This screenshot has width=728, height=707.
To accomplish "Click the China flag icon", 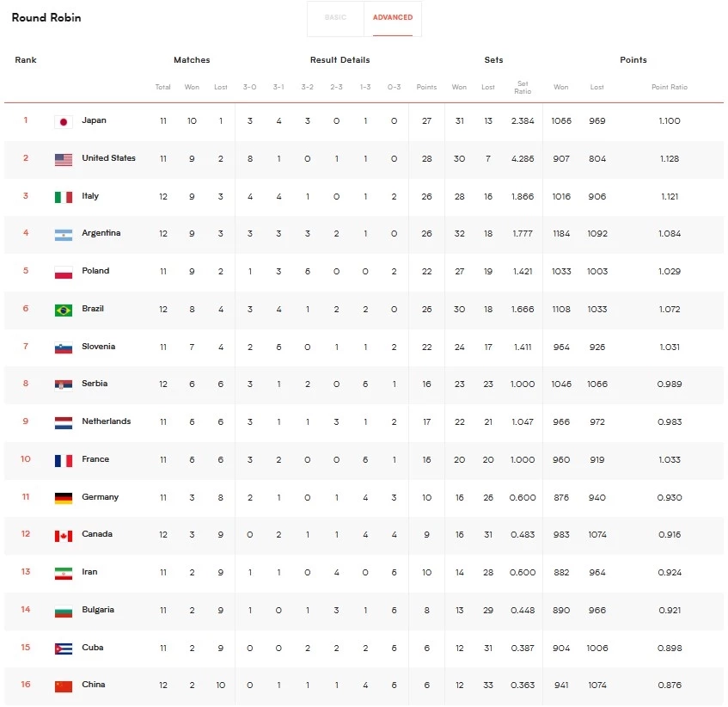I will point(63,685).
